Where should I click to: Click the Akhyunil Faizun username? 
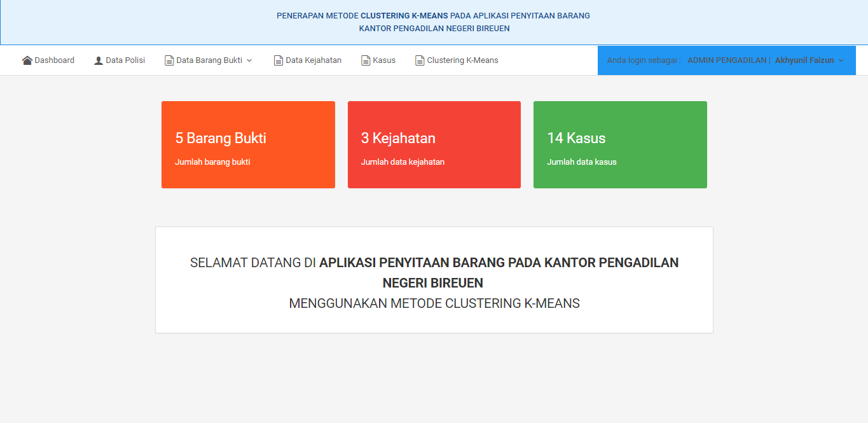coord(804,60)
